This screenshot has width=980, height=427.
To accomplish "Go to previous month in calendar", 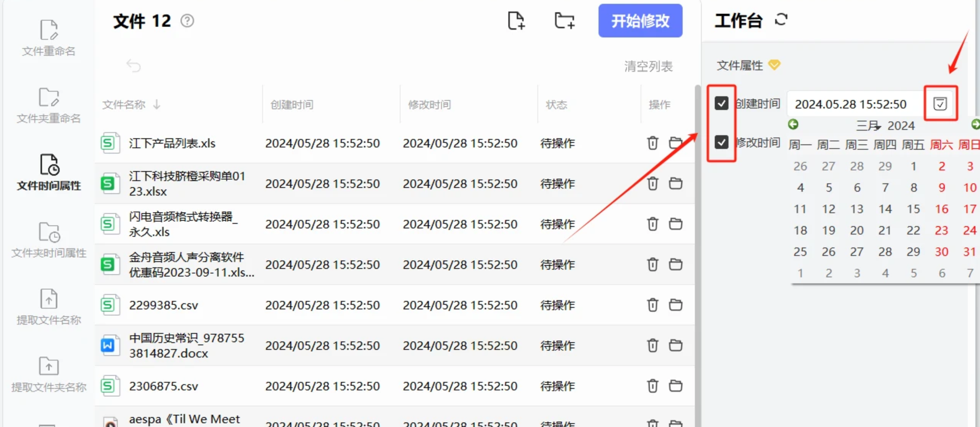I will tap(793, 124).
